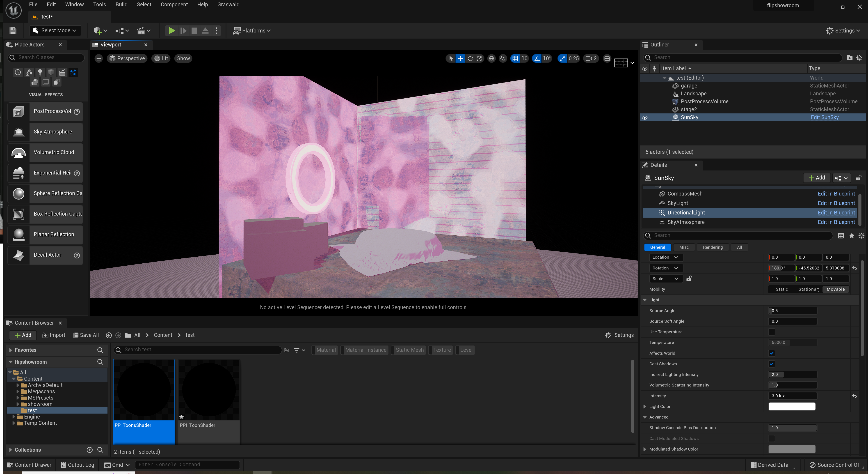Click the Import button in Content Browser
Viewport: 868px width, 474px height.
pos(54,335)
